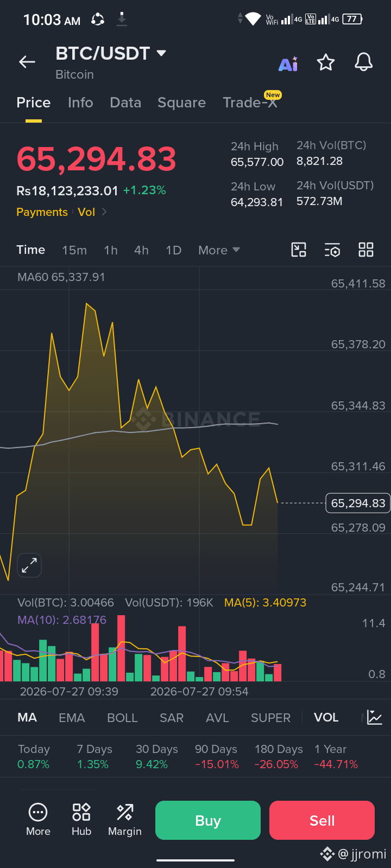Set a price alert with bell icon

[x=364, y=62]
